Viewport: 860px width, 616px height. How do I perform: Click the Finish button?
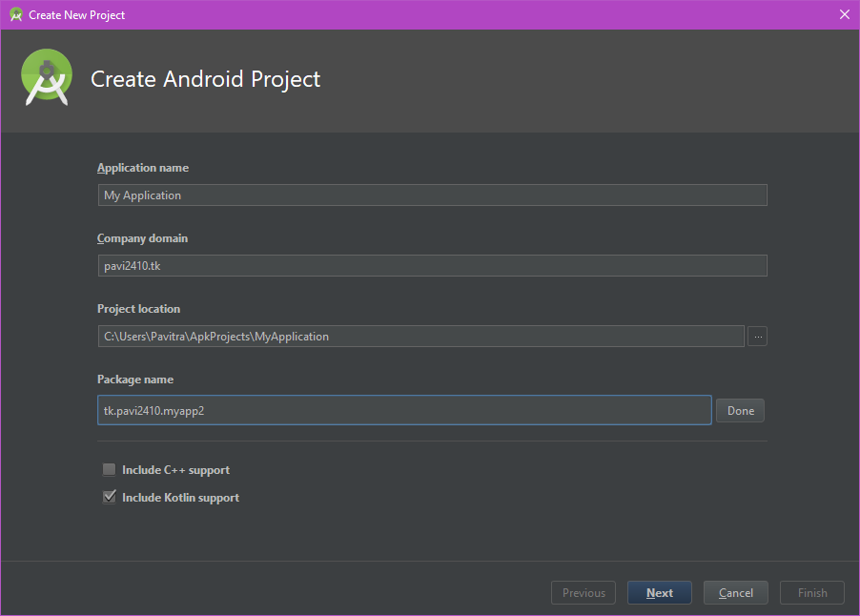[812, 592]
